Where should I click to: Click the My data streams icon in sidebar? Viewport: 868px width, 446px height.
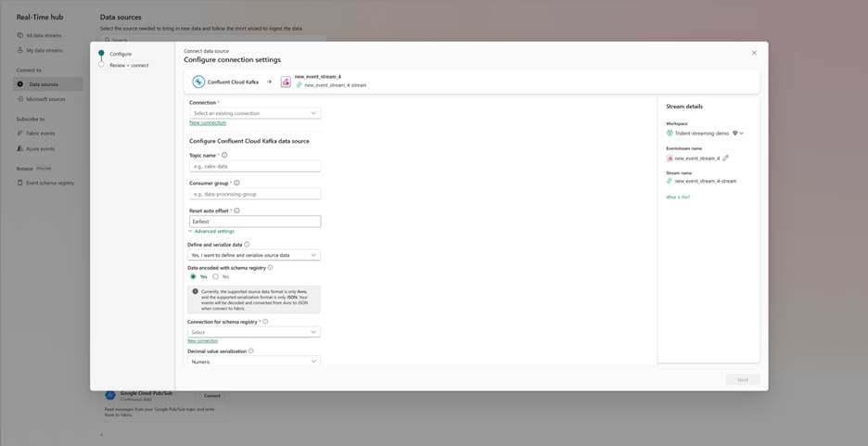pos(20,50)
